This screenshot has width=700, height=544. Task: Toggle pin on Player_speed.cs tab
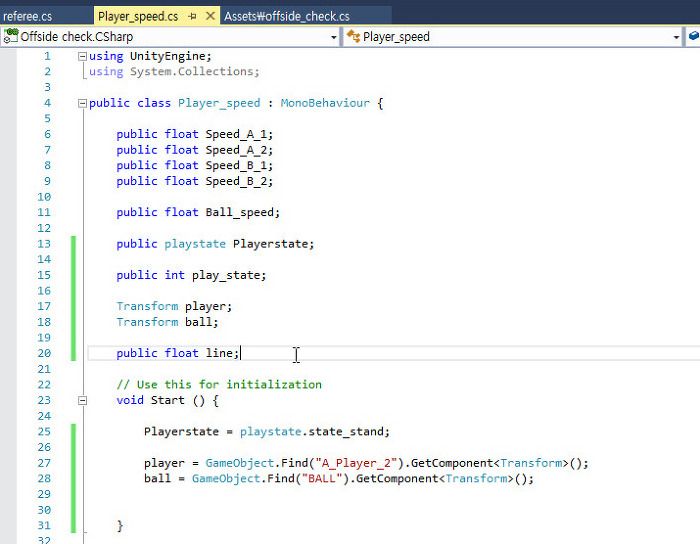193,17
